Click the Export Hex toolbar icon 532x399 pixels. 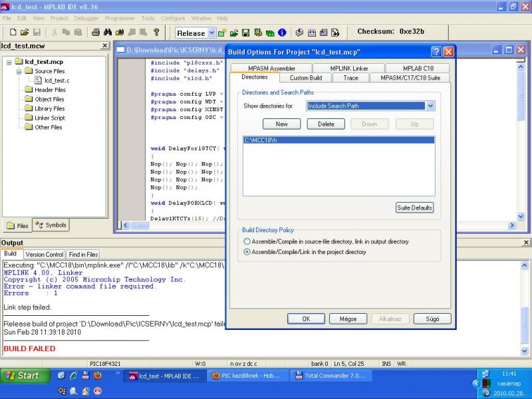pos(323,33)
